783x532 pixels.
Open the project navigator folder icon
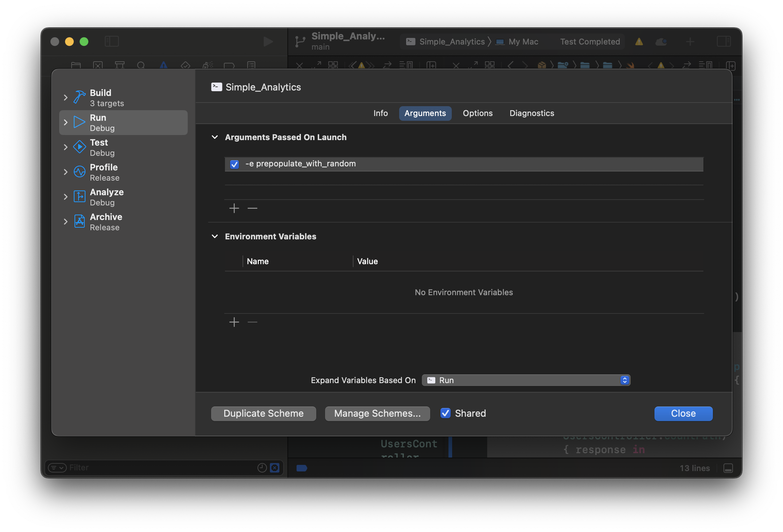(x=76, y=65)
